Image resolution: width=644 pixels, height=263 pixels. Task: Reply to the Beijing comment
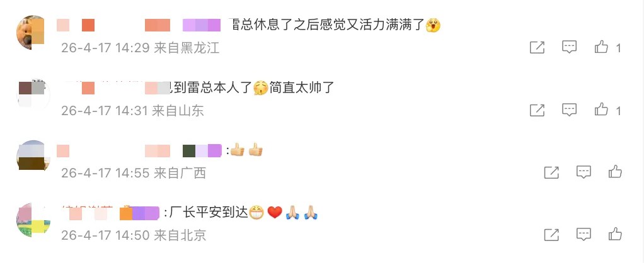coord(584,234)
